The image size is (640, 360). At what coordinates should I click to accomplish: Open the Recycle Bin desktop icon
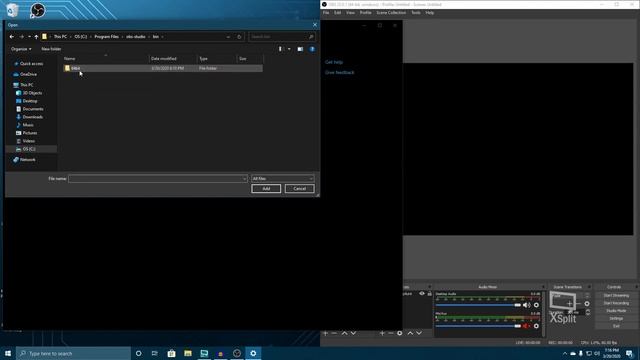coord(12,10)
